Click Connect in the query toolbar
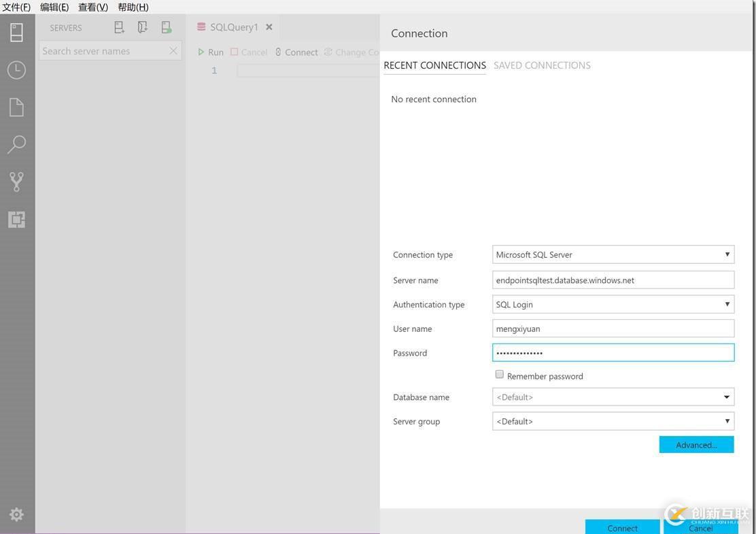The image size is (756, 534). [296, 52]
